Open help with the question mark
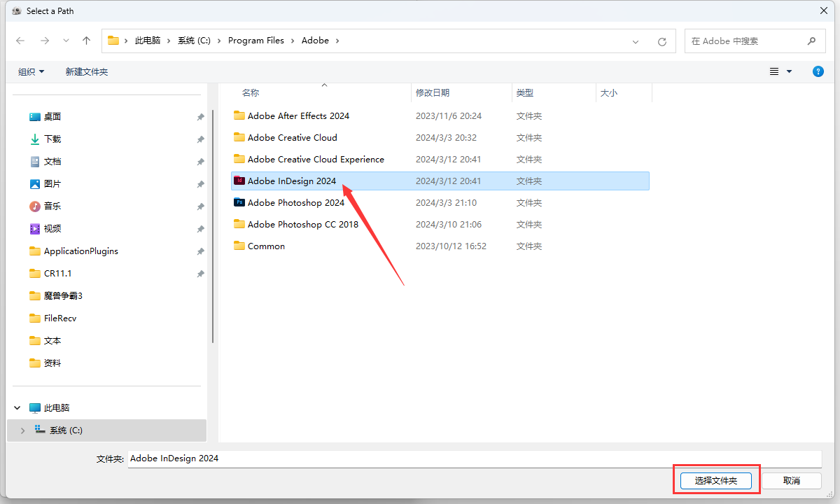840x504 pixels. coord(818,71)
